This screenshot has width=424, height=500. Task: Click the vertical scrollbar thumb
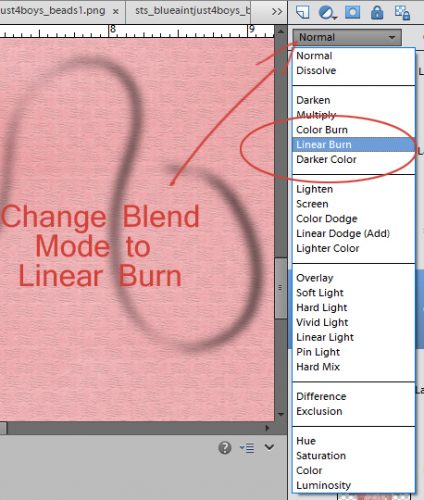pos(280,288)
